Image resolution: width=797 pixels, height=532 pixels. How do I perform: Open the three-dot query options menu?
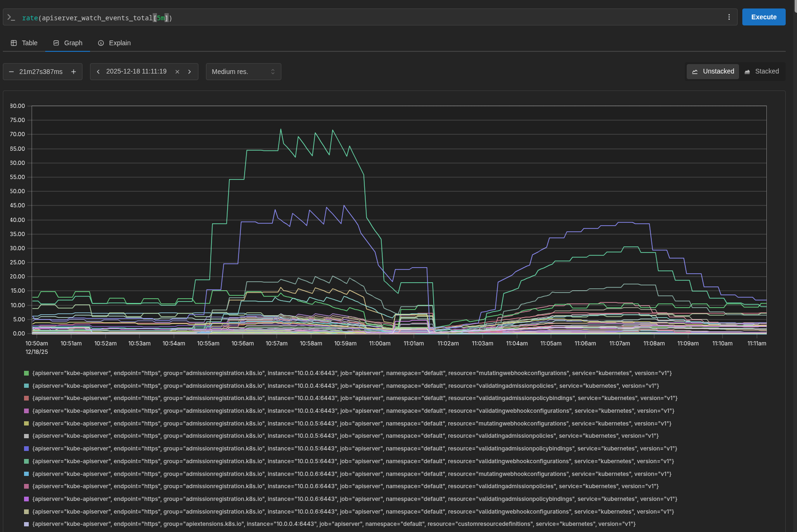click(x=729, y=17)
